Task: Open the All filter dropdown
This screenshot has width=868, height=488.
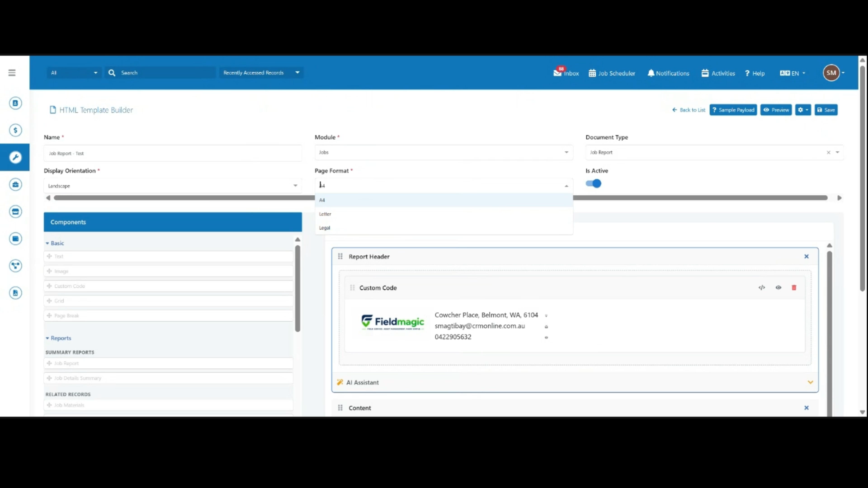Action: pos(74,73)
